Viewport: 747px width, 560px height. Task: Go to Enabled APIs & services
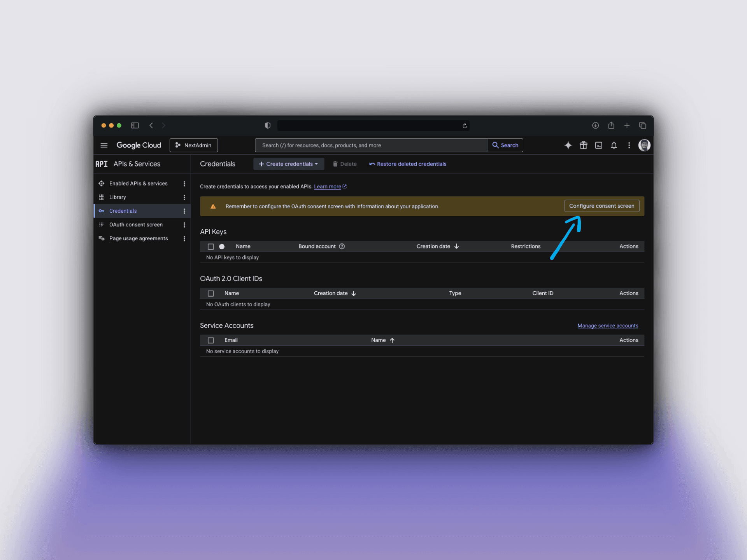[138, 183]
